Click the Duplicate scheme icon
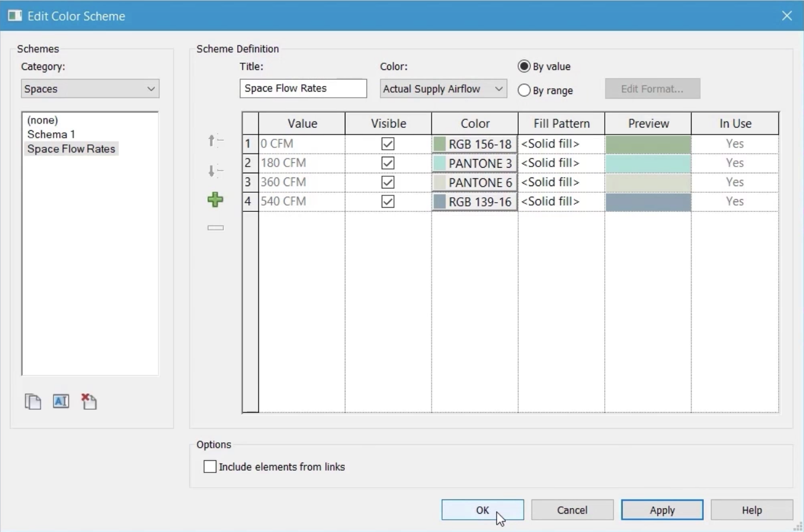The width and height of the screenshot is (804, 532). (x=33, y=402)
